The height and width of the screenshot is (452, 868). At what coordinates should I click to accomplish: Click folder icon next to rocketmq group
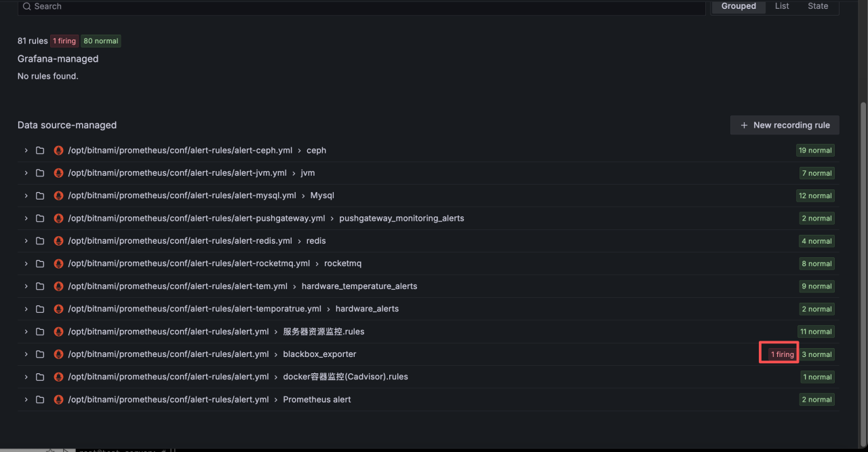[x=40, y=263]
